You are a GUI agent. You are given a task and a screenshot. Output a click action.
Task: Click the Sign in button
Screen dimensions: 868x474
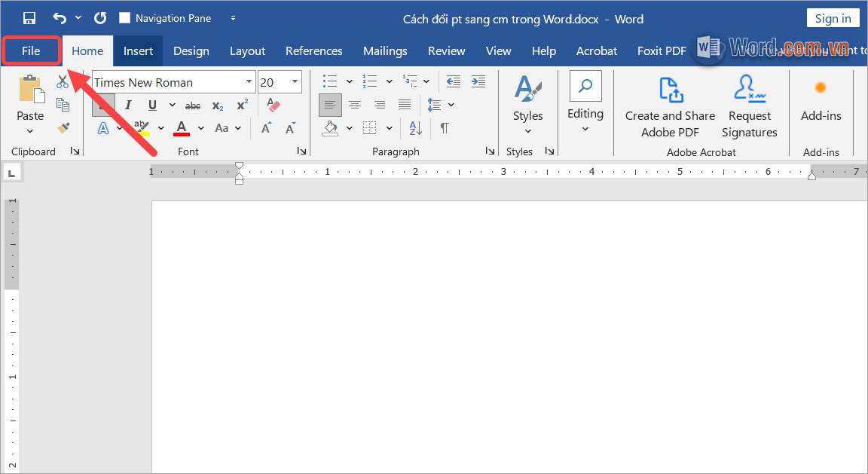pyautogui.click(x=833, y=17)
